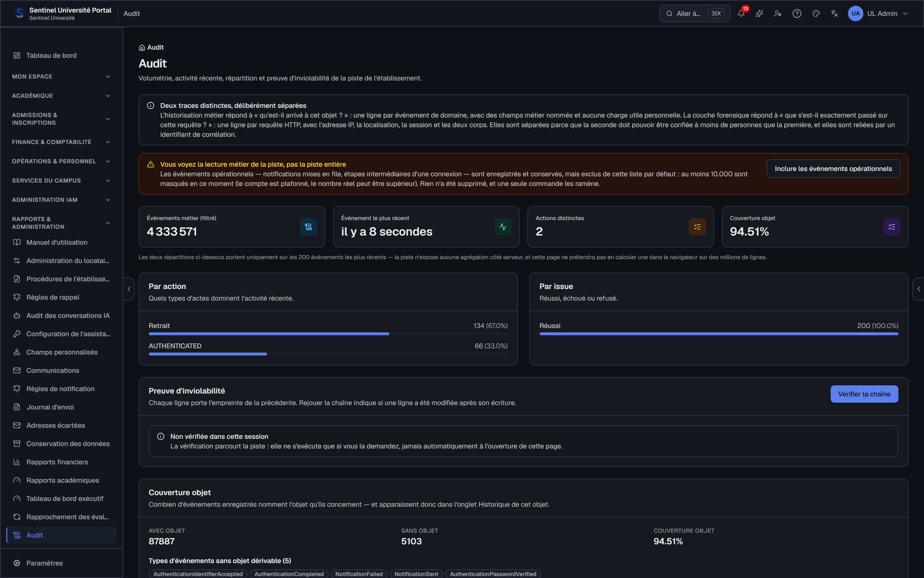
Task: Click the activity pulse icon on Événement le plus récent
Action: point(503,227)
